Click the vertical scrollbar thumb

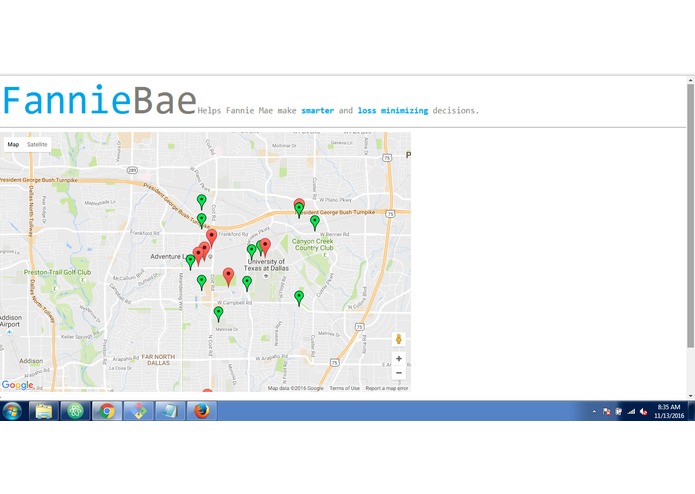pyautogui.click(x=691, y=215)
